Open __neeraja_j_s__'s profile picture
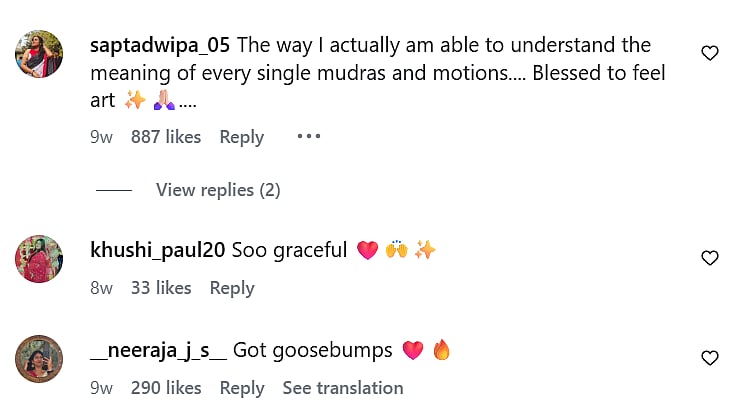Viewport: 729px width, 420px height. coord(40,358)
